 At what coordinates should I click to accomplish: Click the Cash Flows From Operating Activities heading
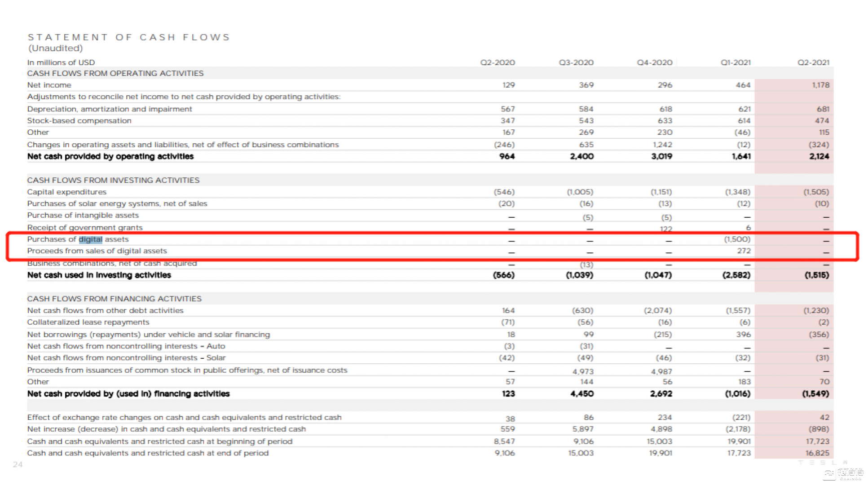point(115,73)
